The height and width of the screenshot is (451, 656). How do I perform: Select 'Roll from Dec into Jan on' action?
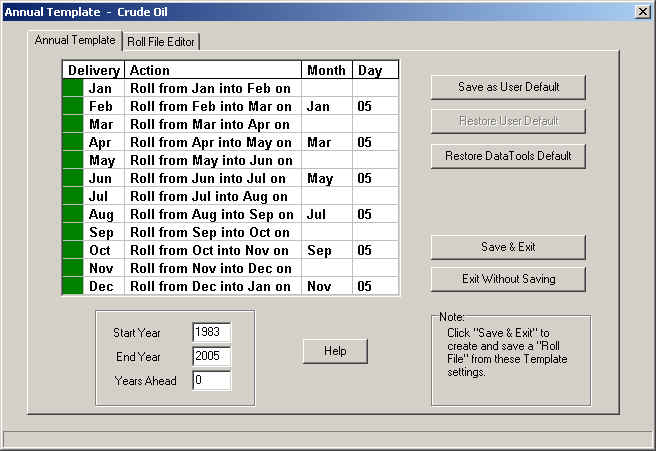point(213,286)
